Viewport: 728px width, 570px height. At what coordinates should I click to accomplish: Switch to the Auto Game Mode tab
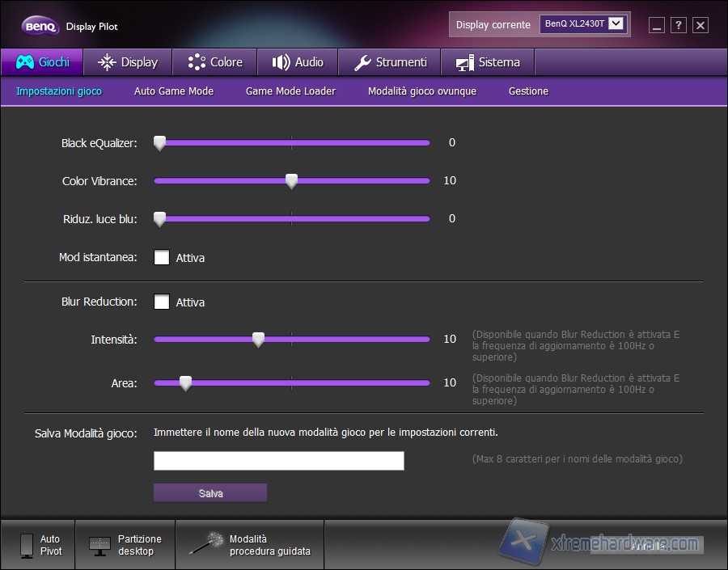click(x=173, y=91)
